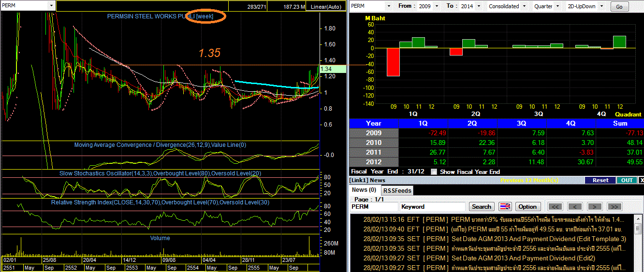Click the 48.14 sum value for 2010
Image resolution: width=644 pixels, height=272 pixels.
634,143
